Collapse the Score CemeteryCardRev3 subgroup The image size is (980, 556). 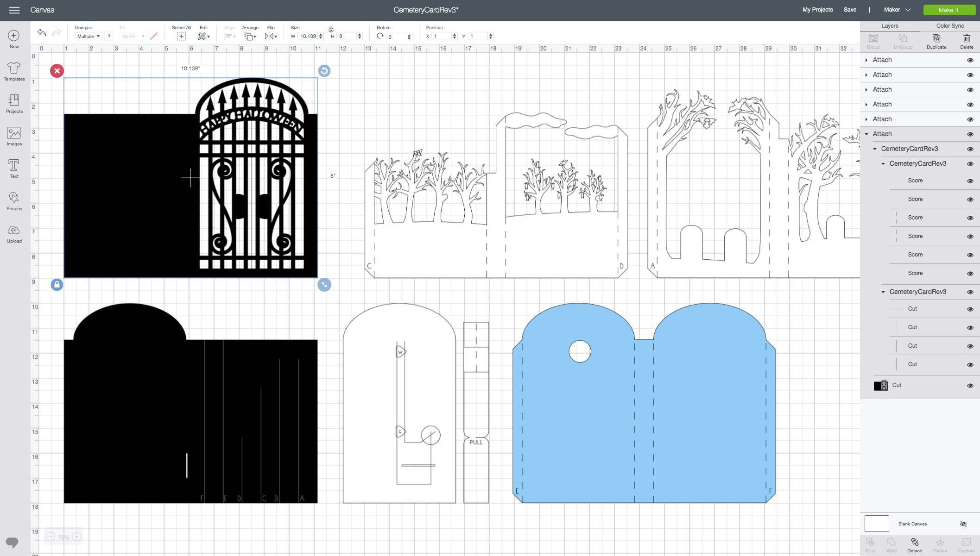tap(883, 164)
